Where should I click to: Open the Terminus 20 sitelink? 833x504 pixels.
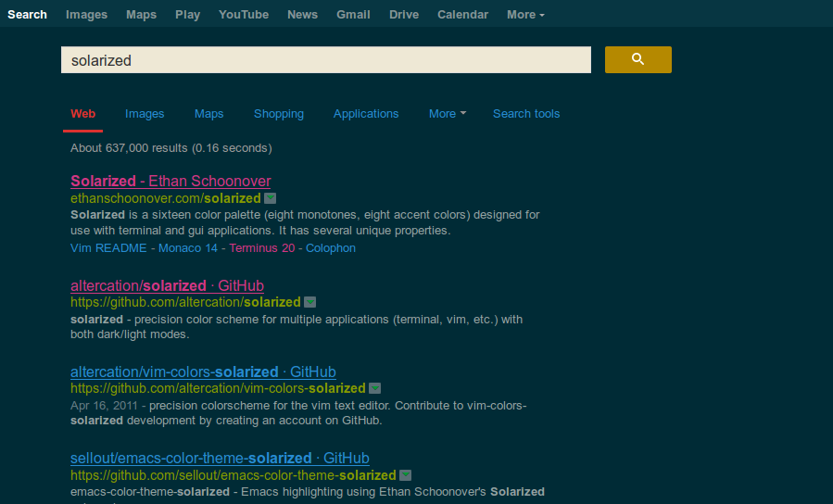(262, 248)
